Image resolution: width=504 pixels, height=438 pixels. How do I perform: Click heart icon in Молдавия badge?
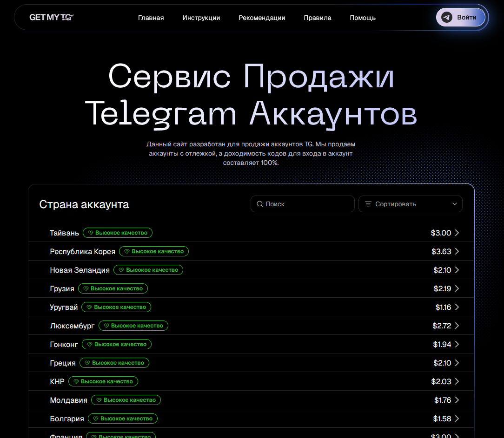[x=99, y=400]
